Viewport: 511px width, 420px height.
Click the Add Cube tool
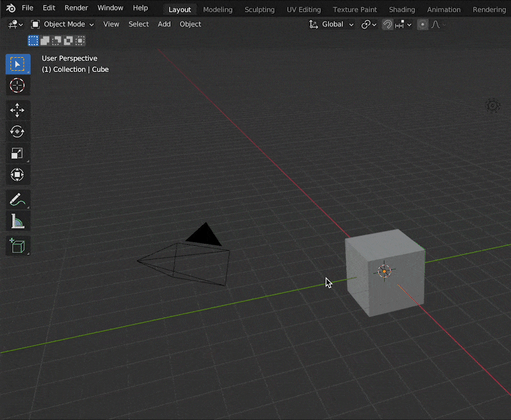[x=17, y=246]
